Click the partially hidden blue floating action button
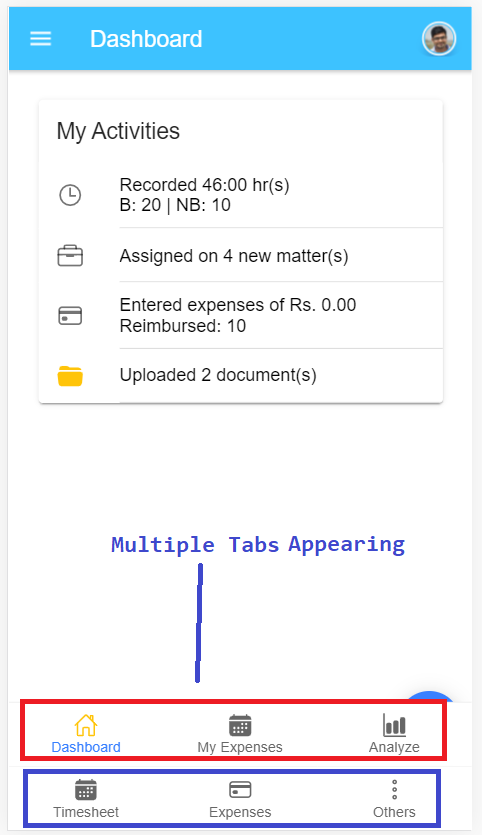This screenshot has height=835, width=490. (430, 697)
